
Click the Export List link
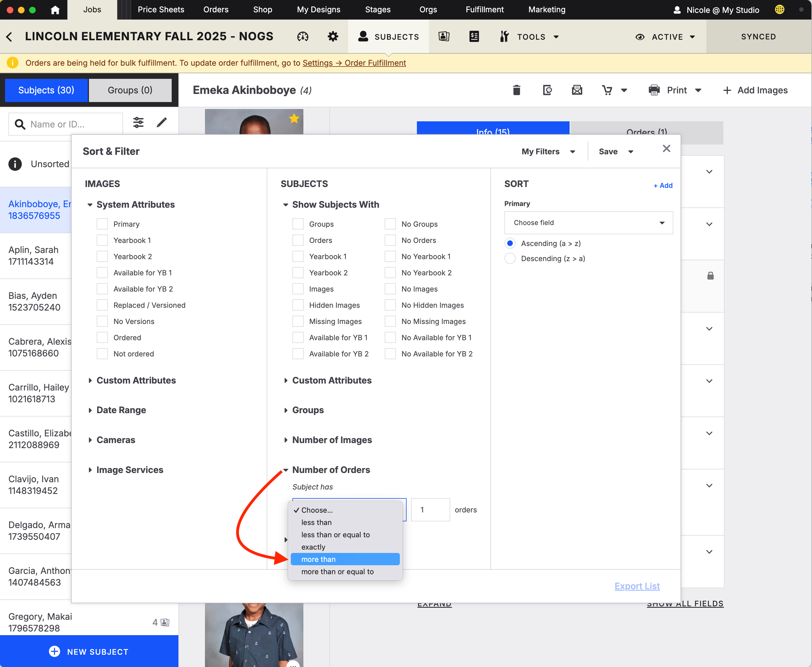tap(637, 586)
